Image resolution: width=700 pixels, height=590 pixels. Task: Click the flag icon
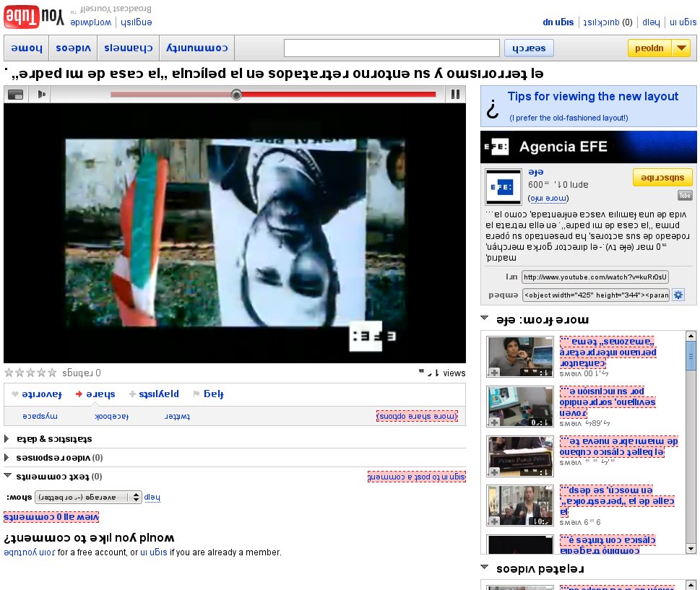pos(196,394)
